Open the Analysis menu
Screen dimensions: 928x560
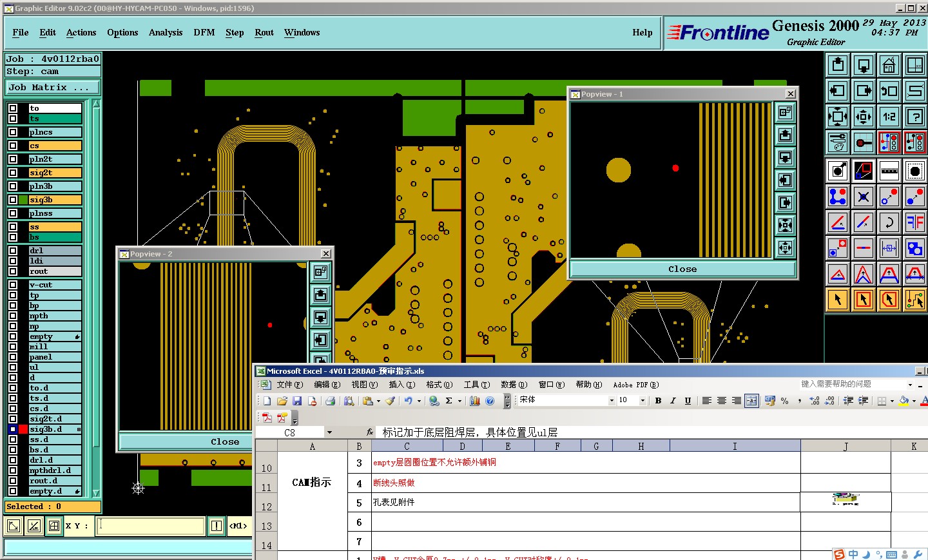point(166,32)
